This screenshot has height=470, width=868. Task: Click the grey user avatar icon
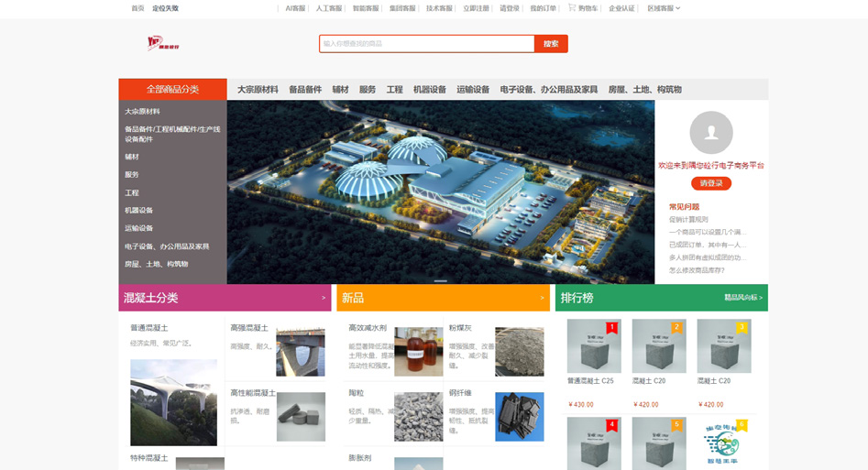pyautogui.click(x=711, y=133)
